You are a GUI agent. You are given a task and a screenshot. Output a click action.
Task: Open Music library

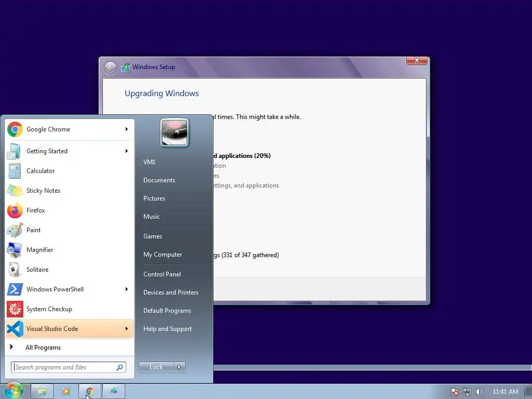(151, 217)
